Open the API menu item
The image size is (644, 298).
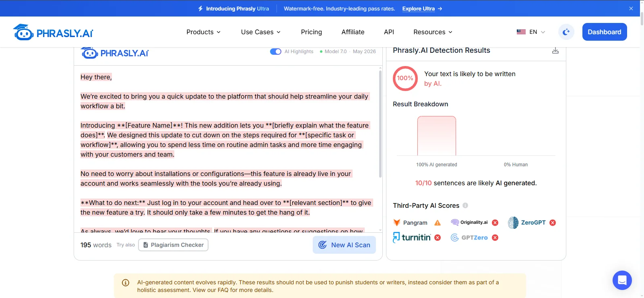[x=389, y=32]
